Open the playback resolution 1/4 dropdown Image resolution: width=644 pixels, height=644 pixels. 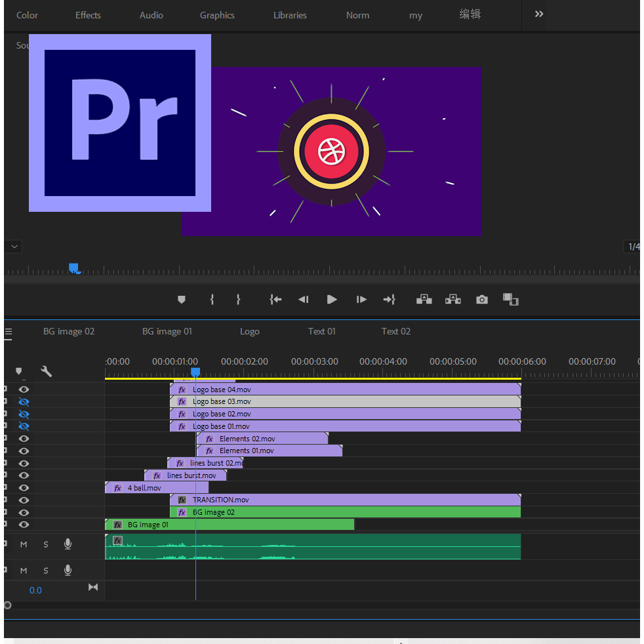(633, 247)
